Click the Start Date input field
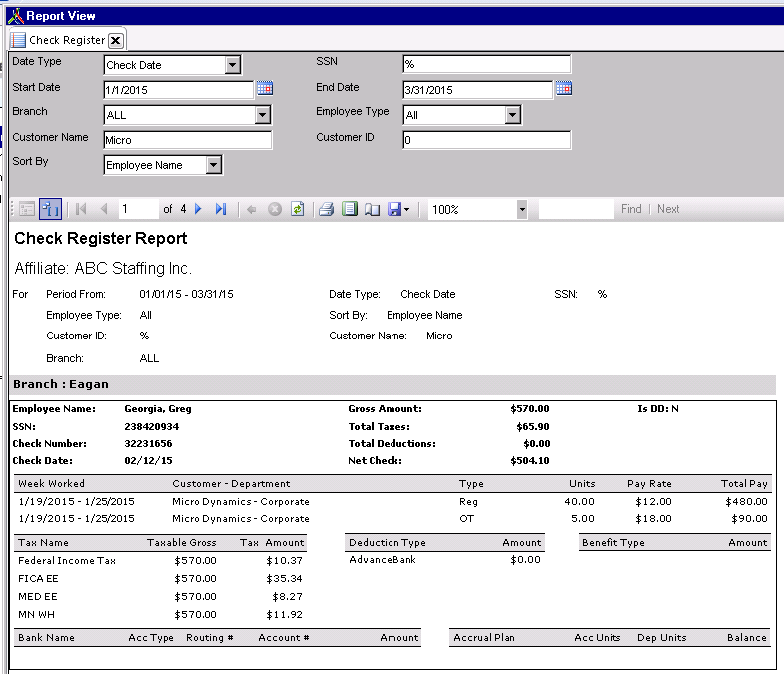784x674 pixels. point(179,90)
